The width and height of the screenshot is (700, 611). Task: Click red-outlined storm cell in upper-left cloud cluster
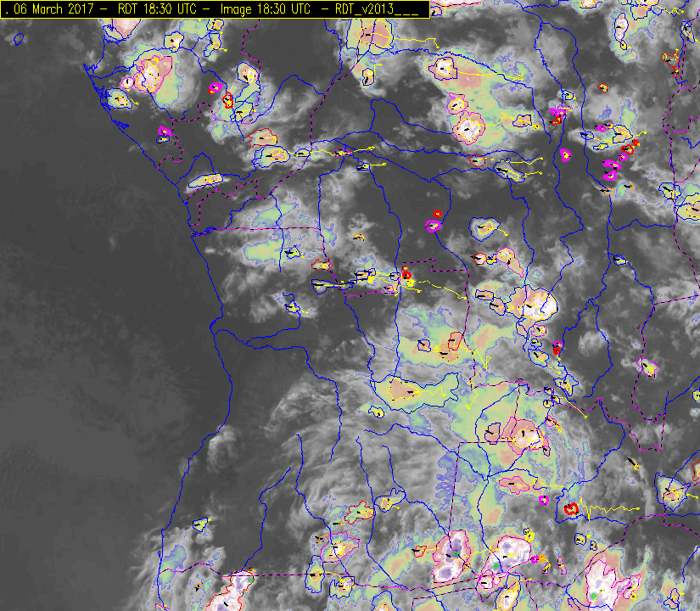[x=227, y=99]
